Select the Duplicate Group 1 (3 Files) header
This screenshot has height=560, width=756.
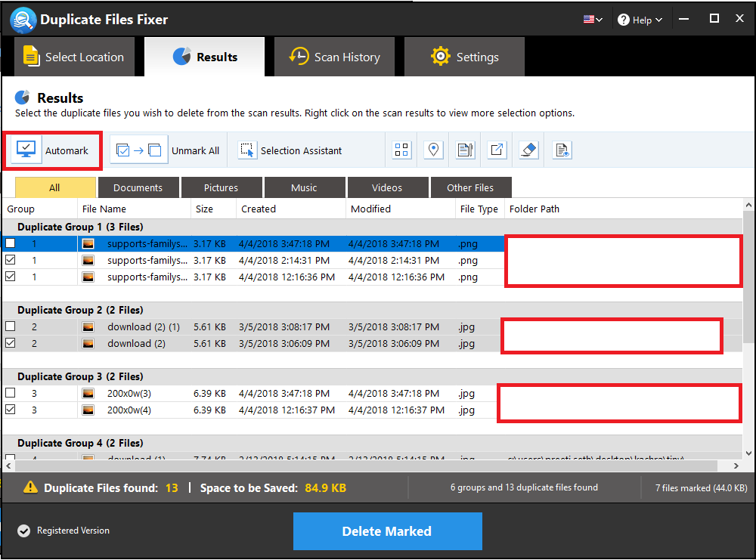372,227
